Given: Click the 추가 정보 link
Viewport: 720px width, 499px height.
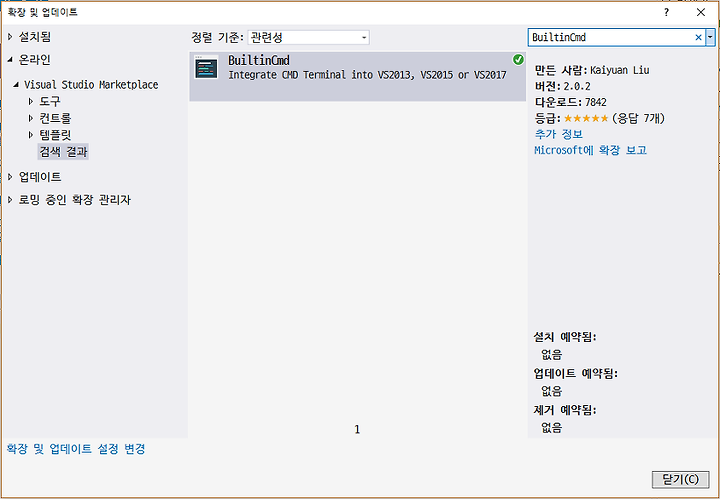Looking at the screenshot, I should tap(559, 134).
